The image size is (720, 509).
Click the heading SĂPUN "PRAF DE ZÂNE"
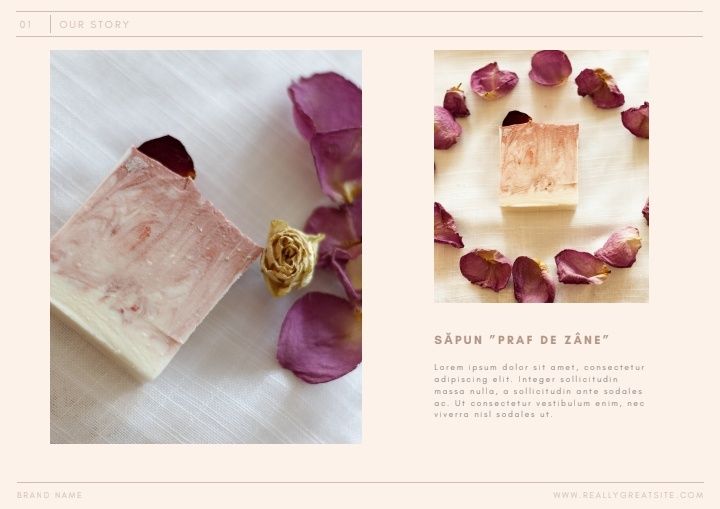pyautogui.click(x=522, y=340)
